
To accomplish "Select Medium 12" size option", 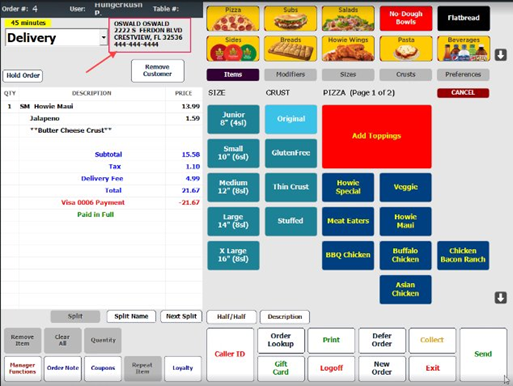I will pos(233,187).
